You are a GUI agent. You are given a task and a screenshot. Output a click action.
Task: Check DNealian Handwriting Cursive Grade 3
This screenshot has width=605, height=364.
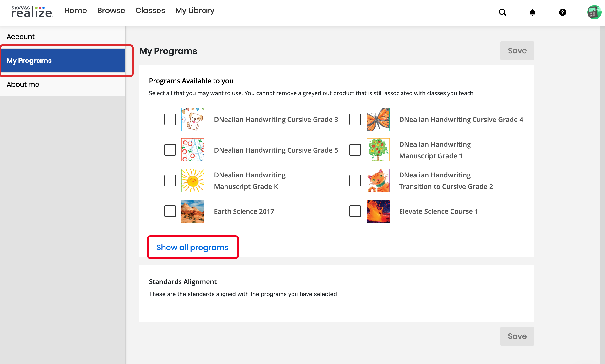(x=170, y=119)
